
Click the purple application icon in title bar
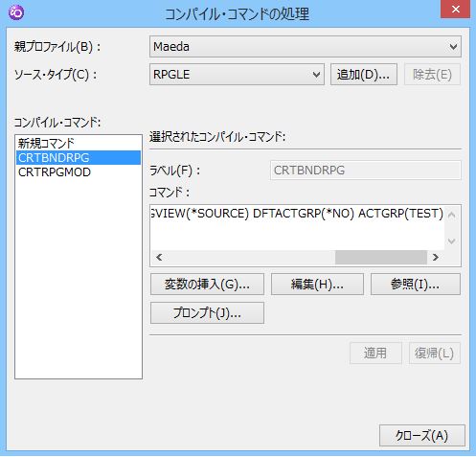16,12
